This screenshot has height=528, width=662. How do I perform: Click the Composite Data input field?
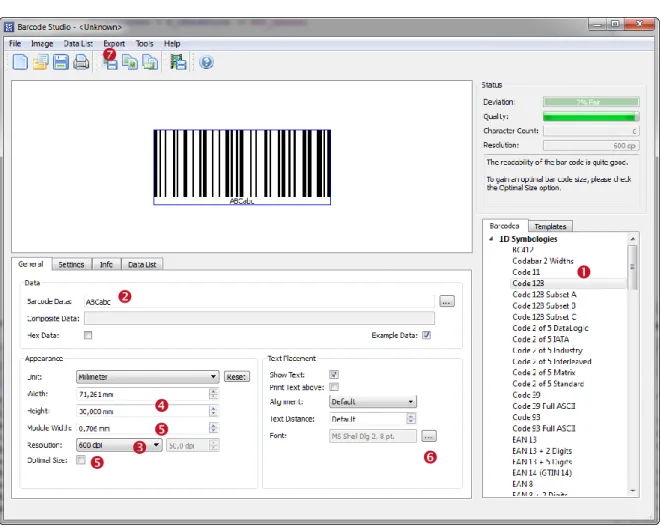259,318
